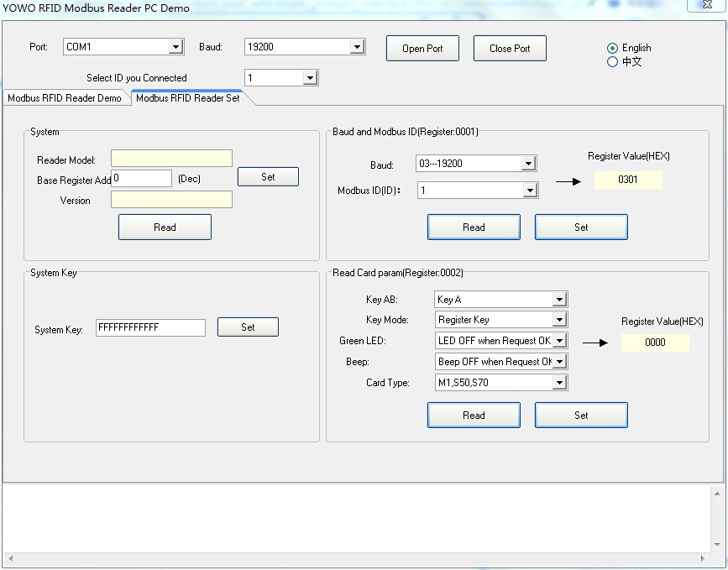Expand the 03--19200 Baud register dropdown
The width and height of the screenshot is (728, 570).
point(528,164)
